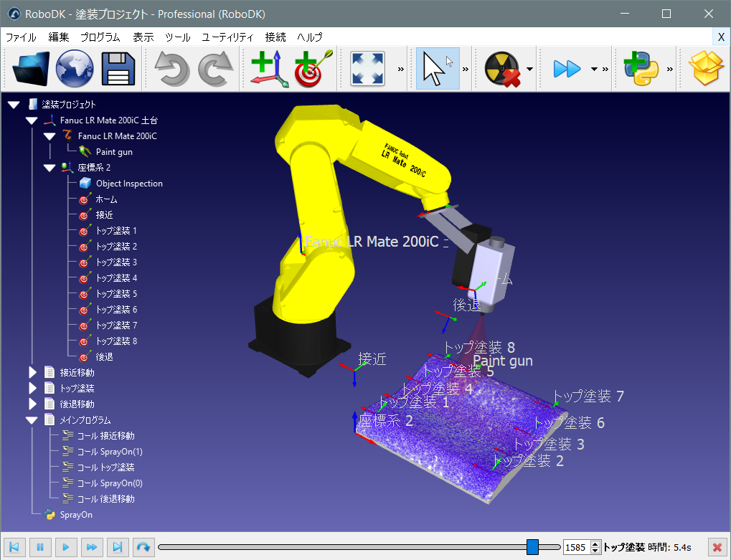The height and width of the screenshot is (560, 731).
Task: Decrease the frame number with down stepper
Action: coord(595,551)
